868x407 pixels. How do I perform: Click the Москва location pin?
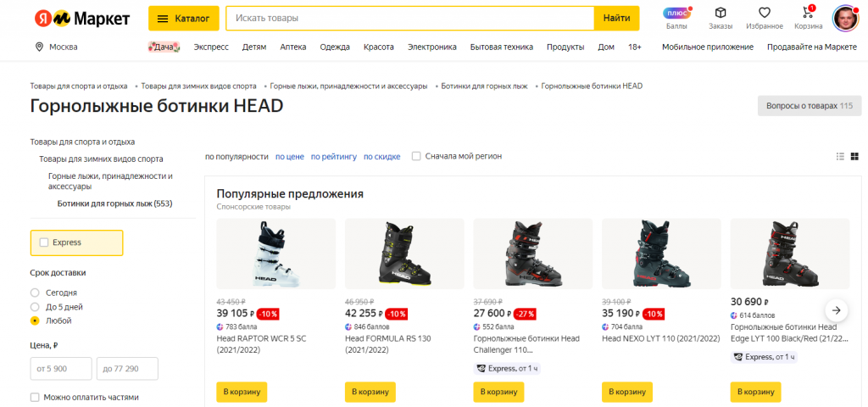(39, 47)
